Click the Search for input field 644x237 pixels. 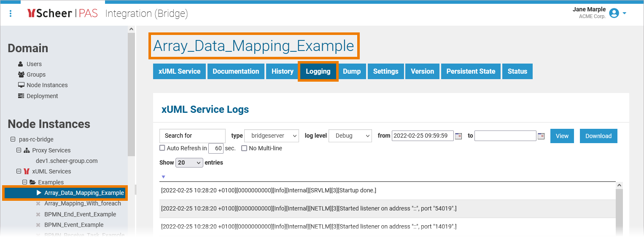pos(192,136)
